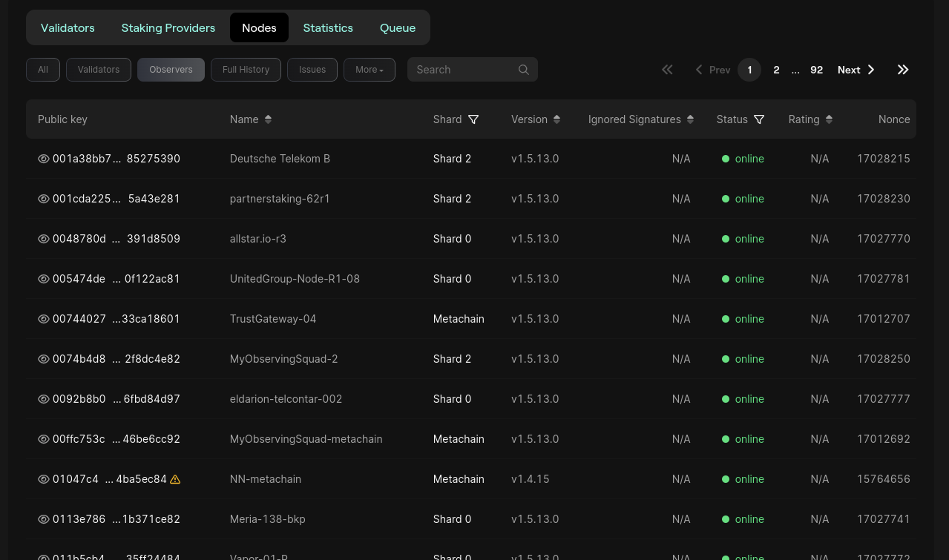The height and width of the screenshot is (560, 949).
Task: Toggle the Issues filter
Action: tap(312, 70)
